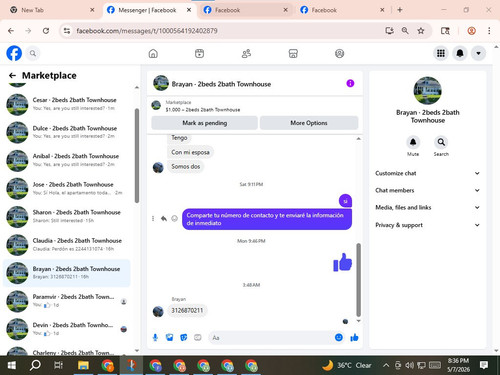Open the Facebook search magnifier
This screenshot has width=500, height=375.
[33, 53]
